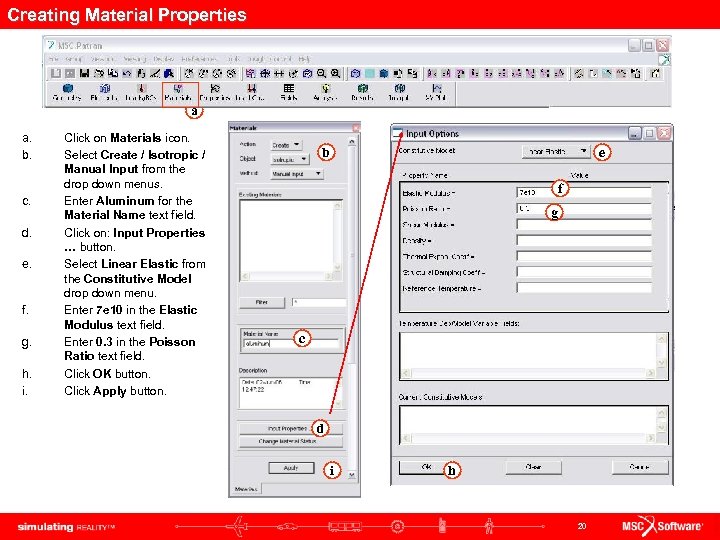Click Cancel in Input Options dialog

click(640, 467)
